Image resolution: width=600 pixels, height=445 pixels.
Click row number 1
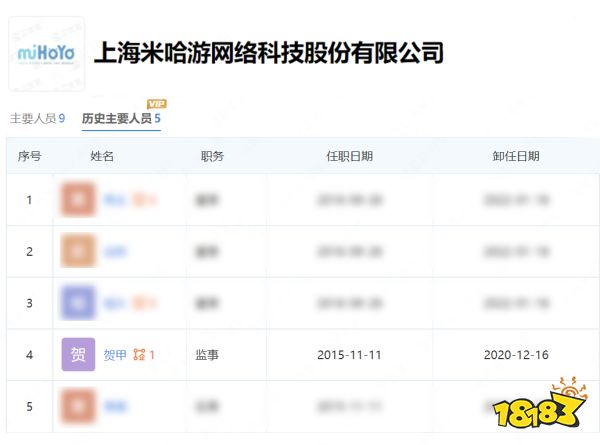click(29, 200)
